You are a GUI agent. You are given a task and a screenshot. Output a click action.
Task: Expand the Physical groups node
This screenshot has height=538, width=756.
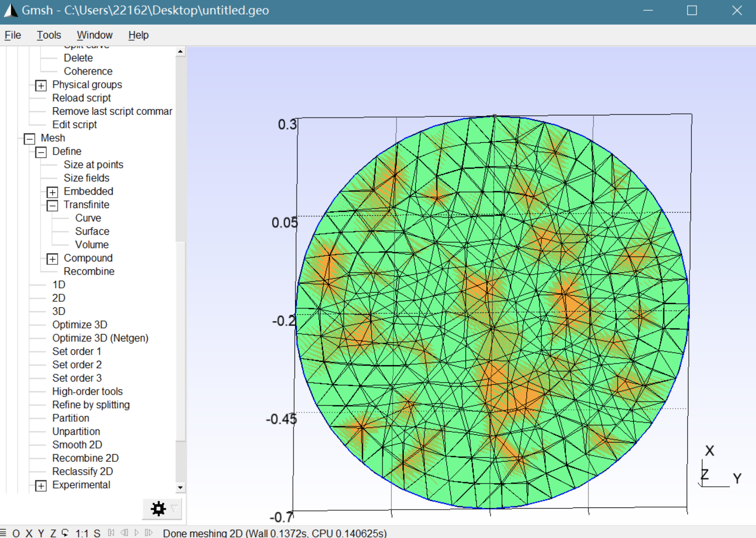[41, 86]
